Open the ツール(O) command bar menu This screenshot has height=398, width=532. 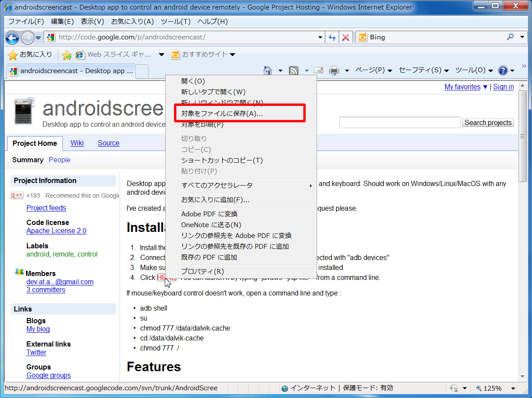[474, 70]
